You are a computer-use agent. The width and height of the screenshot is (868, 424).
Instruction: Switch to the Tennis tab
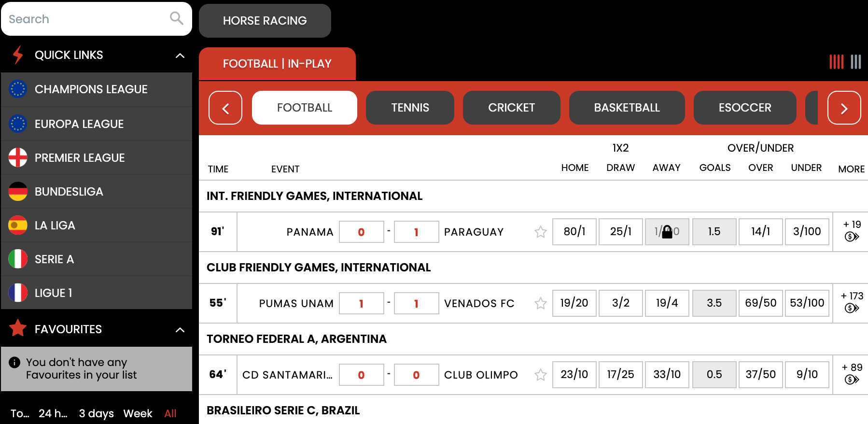pos(410,108)
